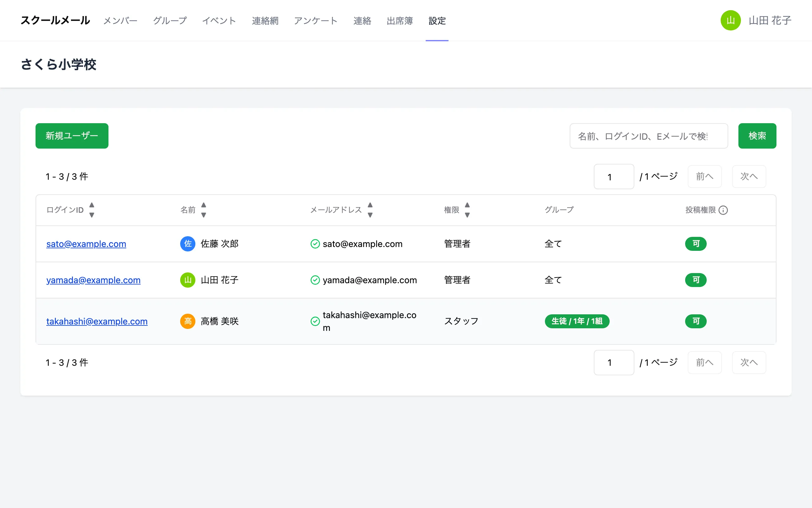
Task: Click the bottom page number input
Action: (x=614, y=363)
